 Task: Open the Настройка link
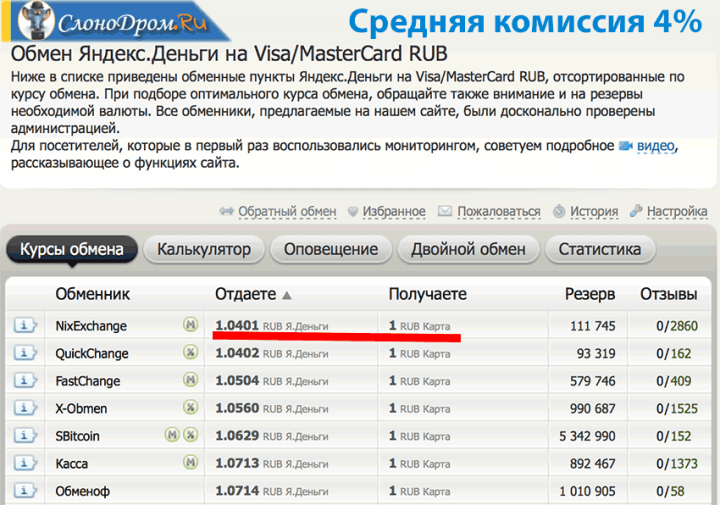tap(677, 212)
